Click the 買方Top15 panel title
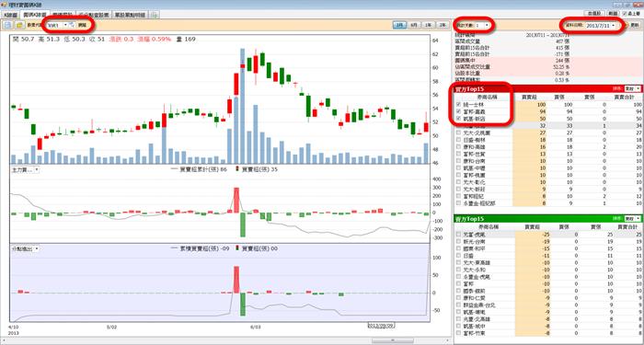This screenshot has height=345, width=644. pos(470,88)
